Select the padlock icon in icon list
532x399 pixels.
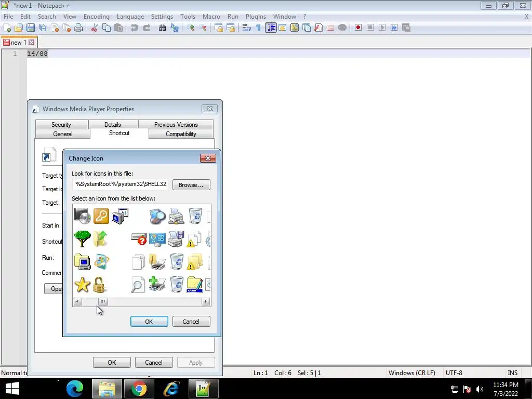[x=99, y=285]
